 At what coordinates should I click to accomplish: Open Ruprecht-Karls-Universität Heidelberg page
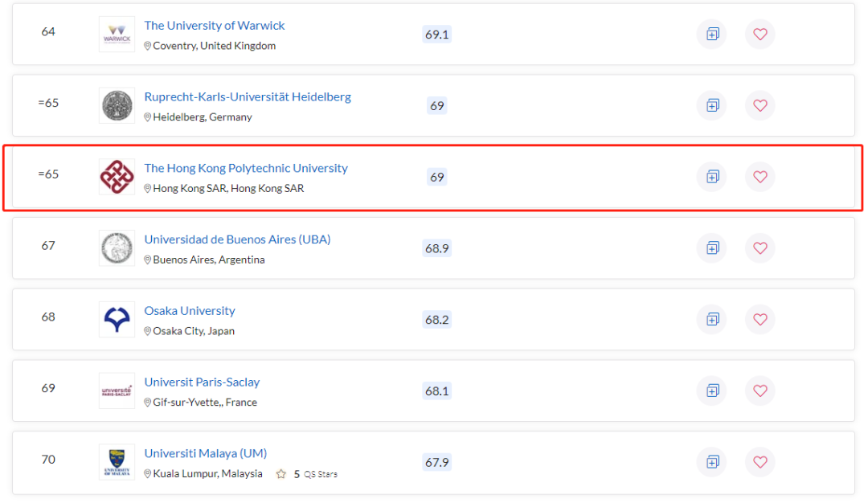(x=248, y=97)
